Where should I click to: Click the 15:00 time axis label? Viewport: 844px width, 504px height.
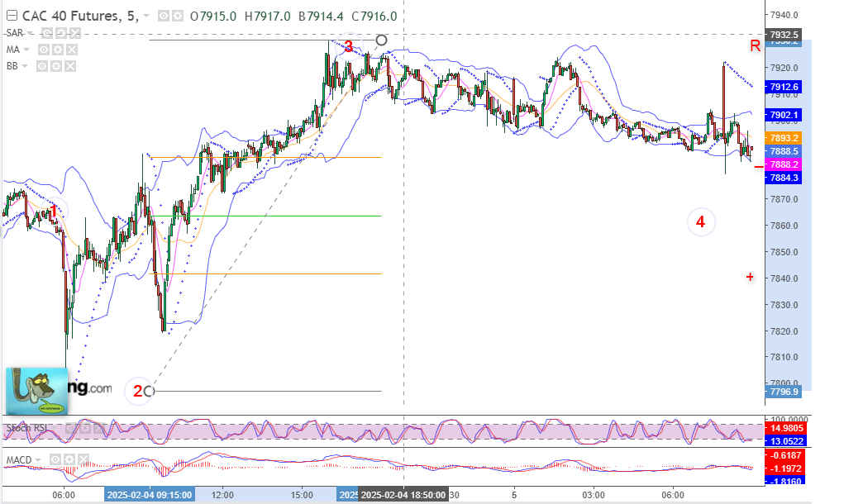pos(302,495)
